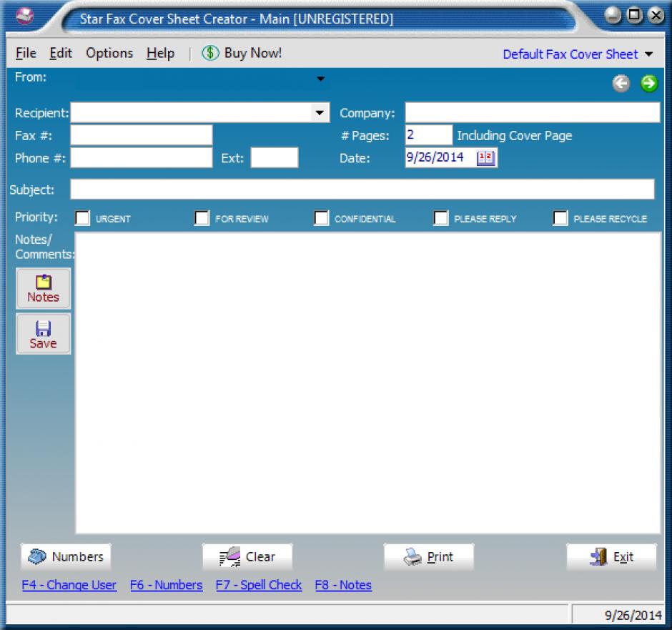Open Notes with the notepad button
This screenshot has height=630, width=672.
[44, 288]
